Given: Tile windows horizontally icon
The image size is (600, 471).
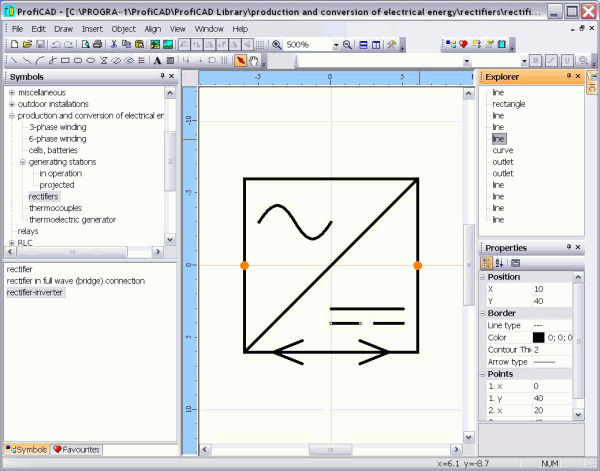Looking at the screenshot, I should click(x=363, y=45).
